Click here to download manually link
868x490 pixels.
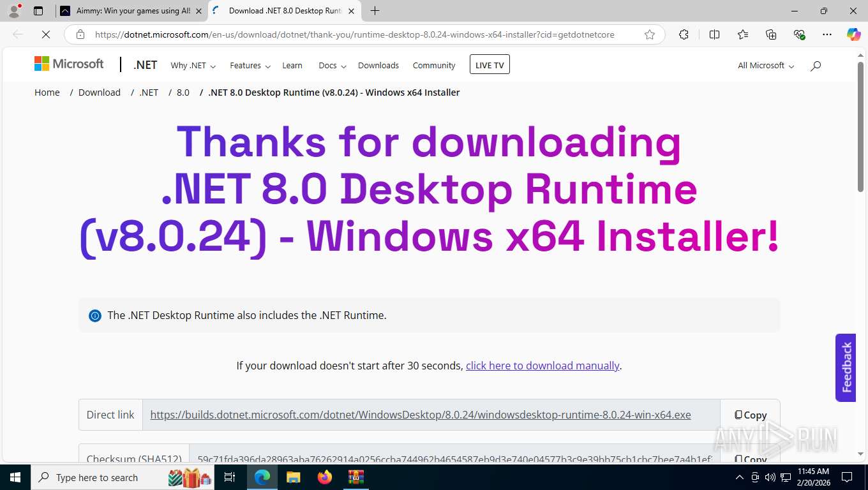coord(542,366)
